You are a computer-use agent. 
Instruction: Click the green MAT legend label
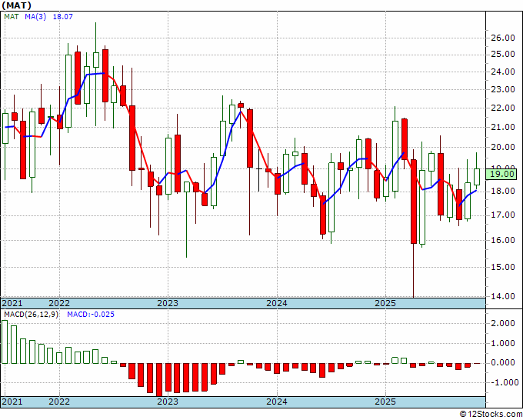[12, 16]
